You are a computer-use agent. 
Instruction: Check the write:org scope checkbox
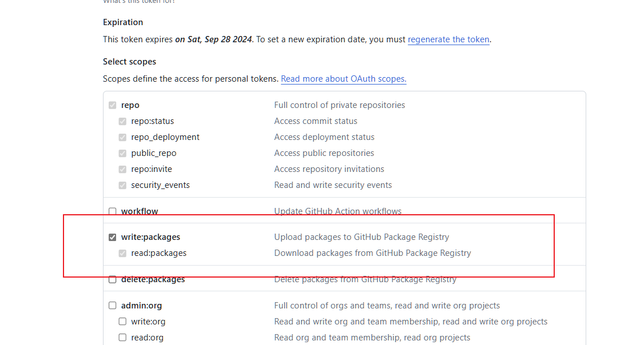click(x=122, y=322)
